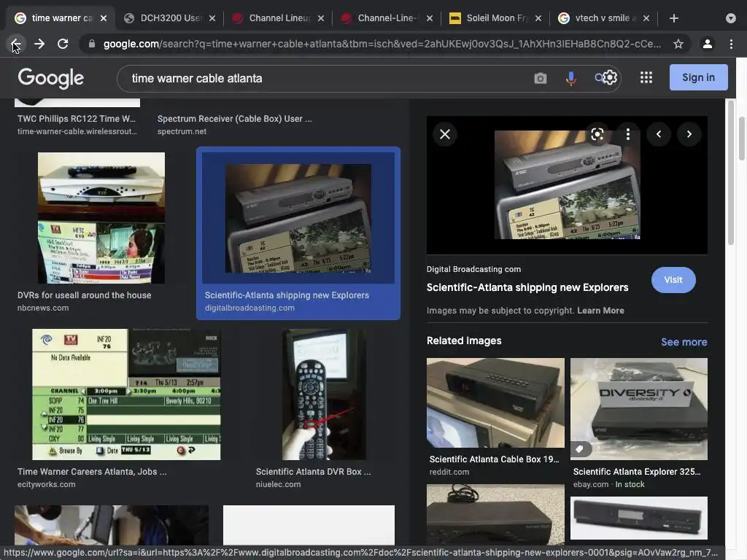Reload the current page
The image size is (747, 560).
pyautogui.click(x=63, y=44)
